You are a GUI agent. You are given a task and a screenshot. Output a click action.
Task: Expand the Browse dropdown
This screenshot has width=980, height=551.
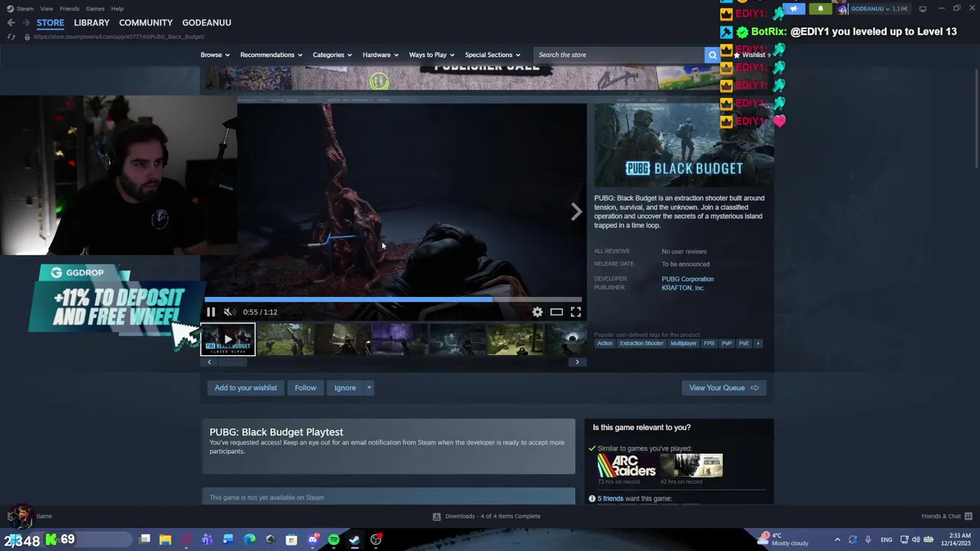tap(214, 54)
